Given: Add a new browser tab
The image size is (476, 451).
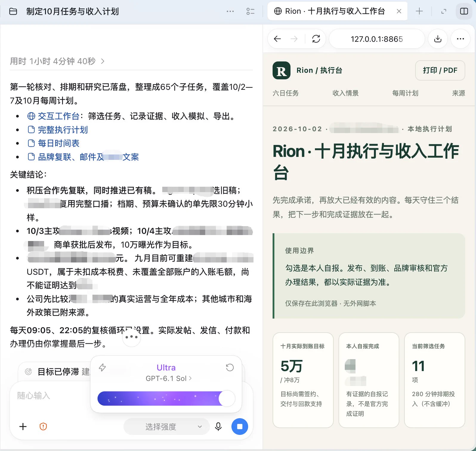Looking at the screenshot, I should point(419,11).
